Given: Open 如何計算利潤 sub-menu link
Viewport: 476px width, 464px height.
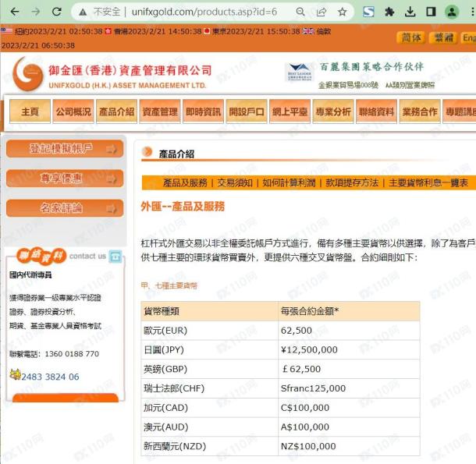Looking at the screenshot, I should click(289, 182).
